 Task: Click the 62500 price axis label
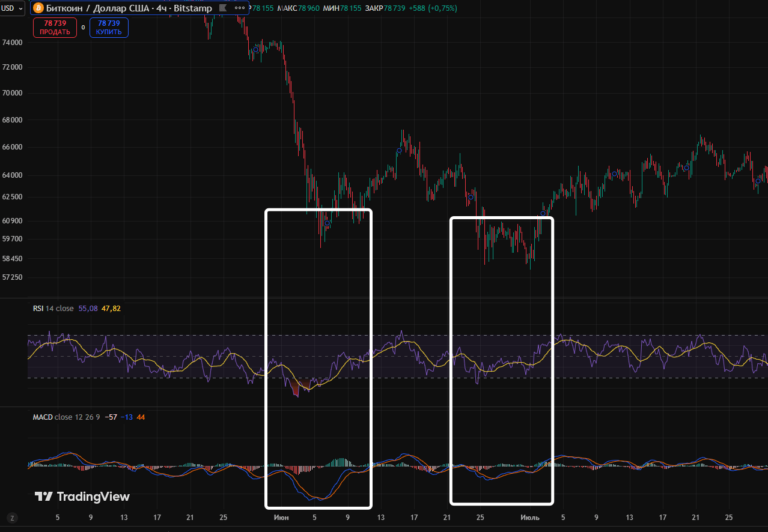coord(13,197)
